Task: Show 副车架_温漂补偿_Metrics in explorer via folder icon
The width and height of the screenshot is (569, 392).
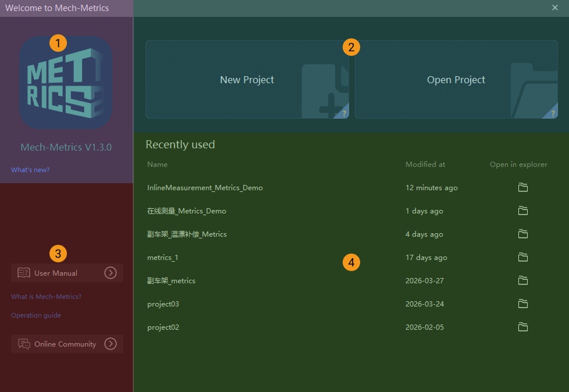Action: pos(523,234)
